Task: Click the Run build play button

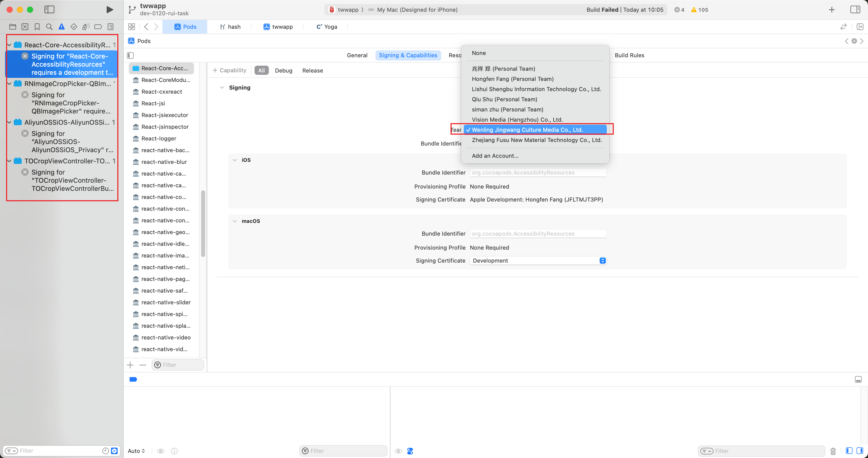Action: (109, 9)
